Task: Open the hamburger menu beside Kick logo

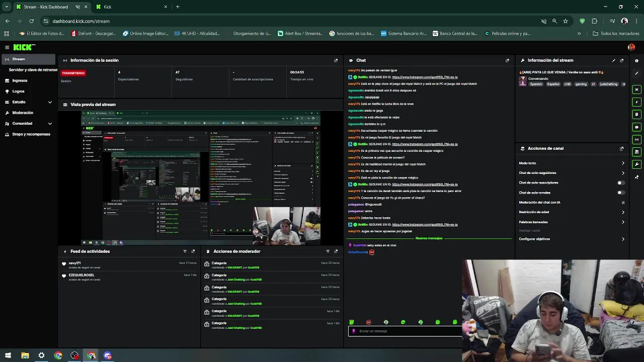Action: [7, 47]
